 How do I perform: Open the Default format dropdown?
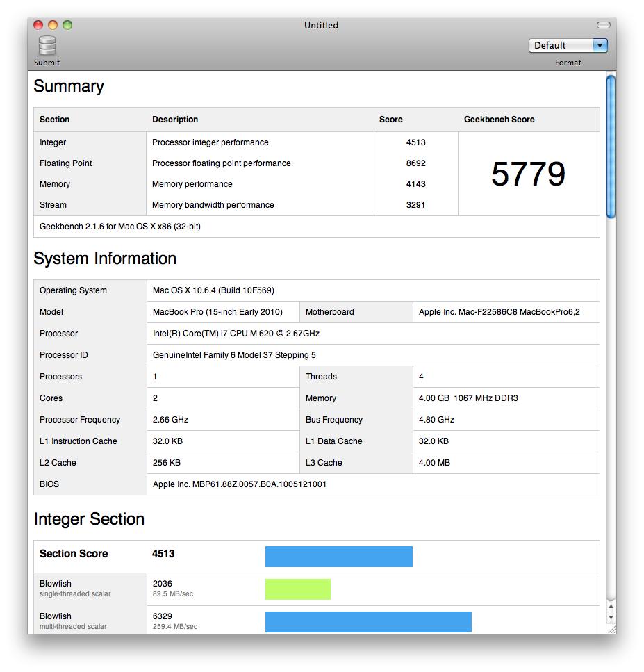coord(568,45)
